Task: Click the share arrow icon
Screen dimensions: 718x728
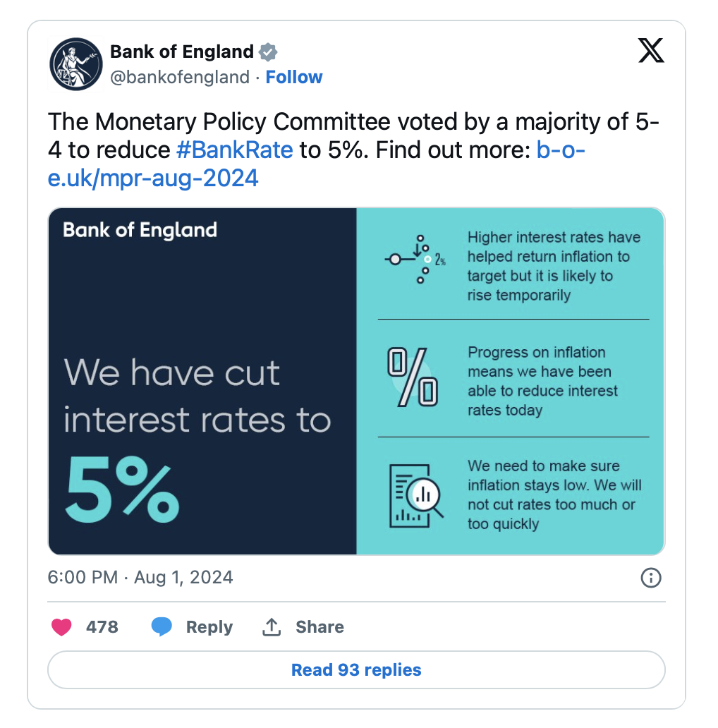Action: [x=272, y=627]
